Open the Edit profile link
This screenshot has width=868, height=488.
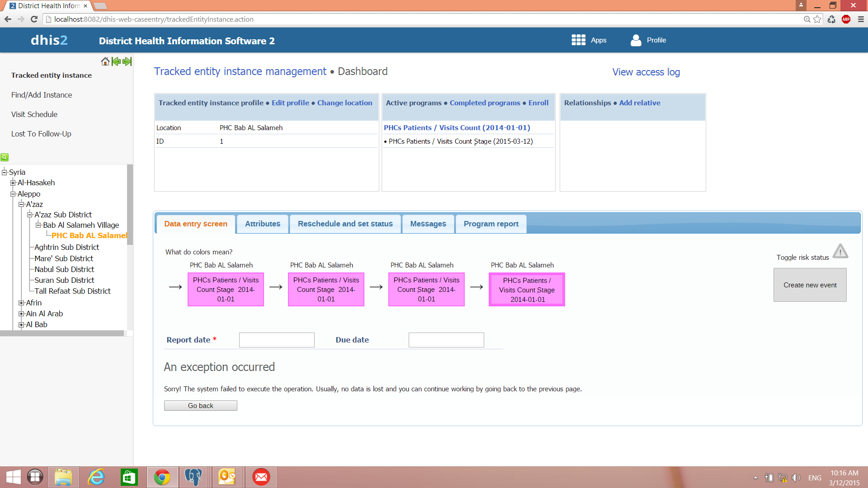click(290, 103)
